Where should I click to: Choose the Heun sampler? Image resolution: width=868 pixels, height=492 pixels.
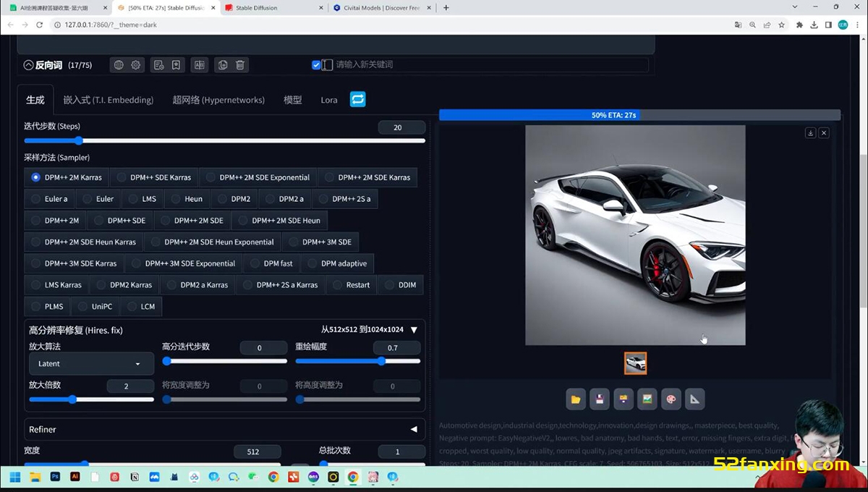(187, 199)
